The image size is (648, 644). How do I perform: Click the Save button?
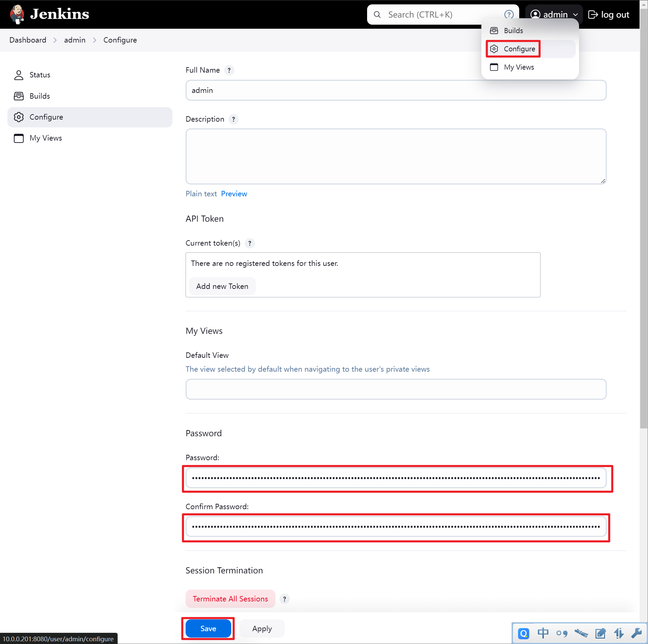(208, 628)
